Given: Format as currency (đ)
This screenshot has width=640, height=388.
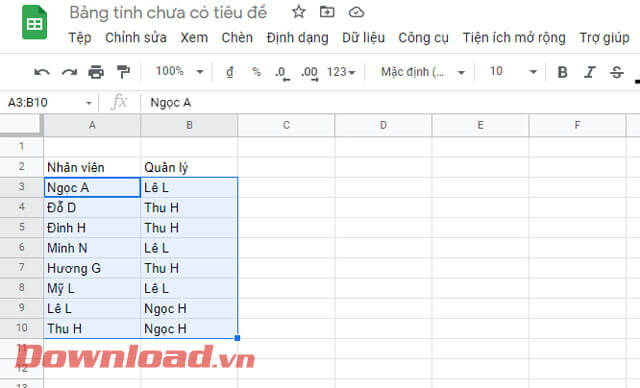Looking at the screenshot, I should click(x=230, y=72).
